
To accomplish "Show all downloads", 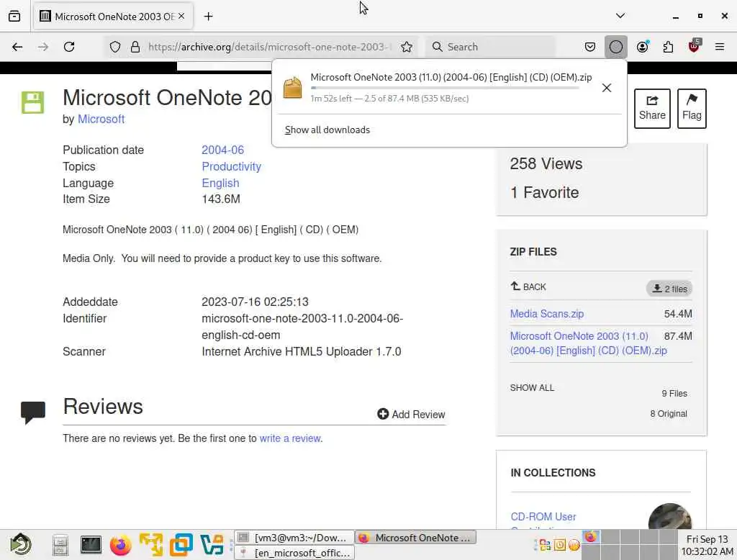I will pos(327,130).
